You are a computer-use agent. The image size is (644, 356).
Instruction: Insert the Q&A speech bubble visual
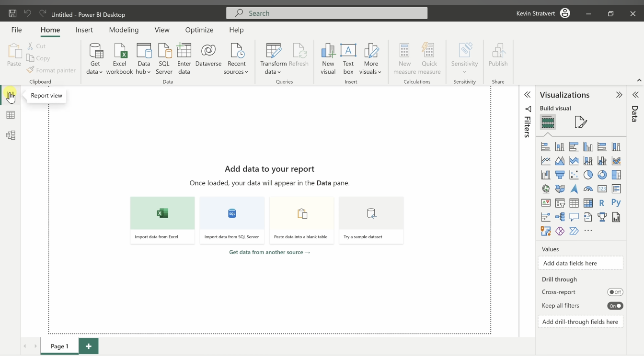click(x=574, y=217)
